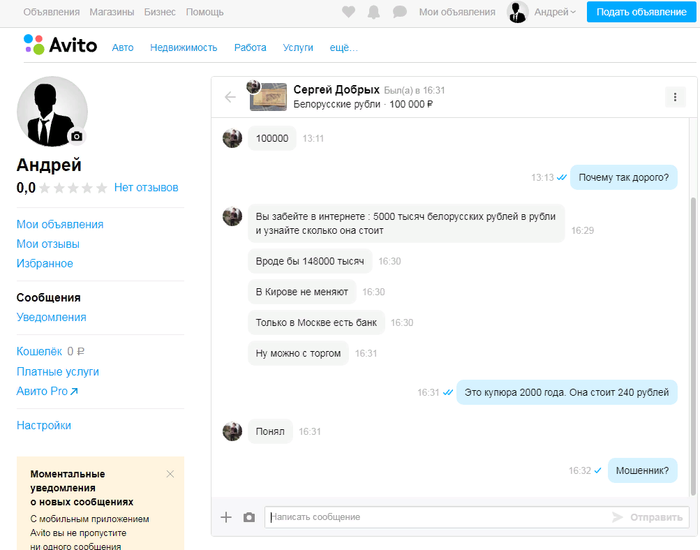Close the instant notifications banner
The image size is (700, 550).
170,474
